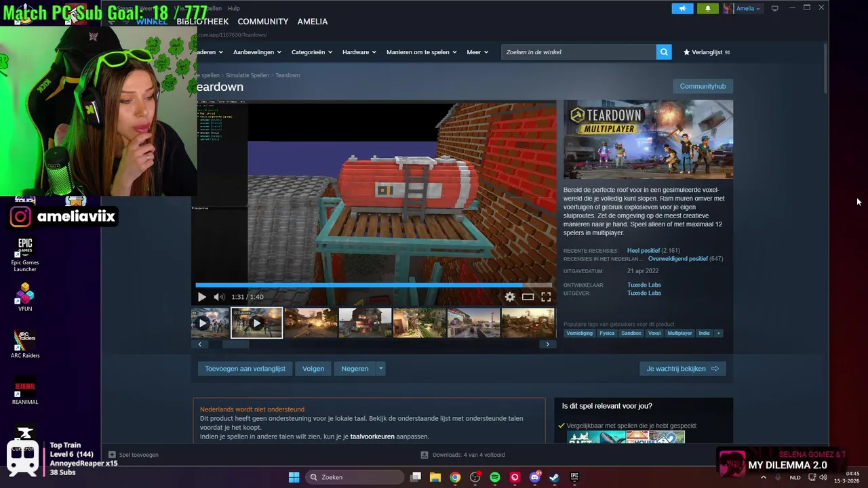Click the Volgen button
The image size is (868, 488).
[313, 369]
